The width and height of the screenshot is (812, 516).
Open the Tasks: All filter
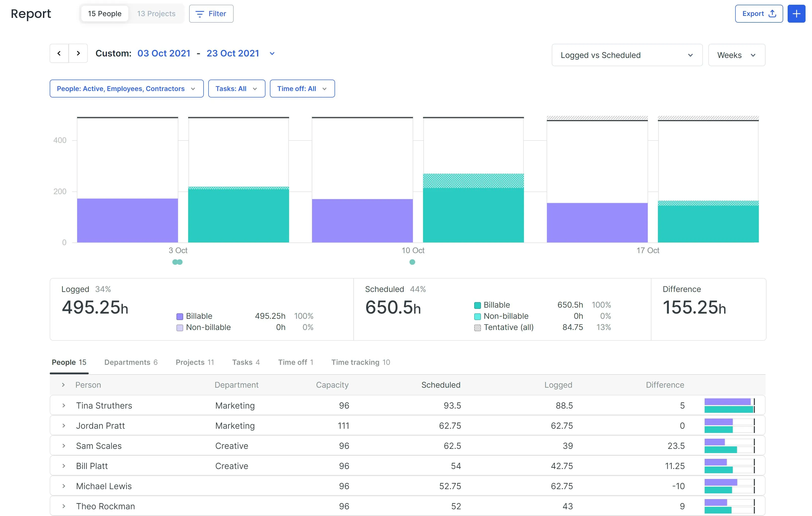coord(237,89)
